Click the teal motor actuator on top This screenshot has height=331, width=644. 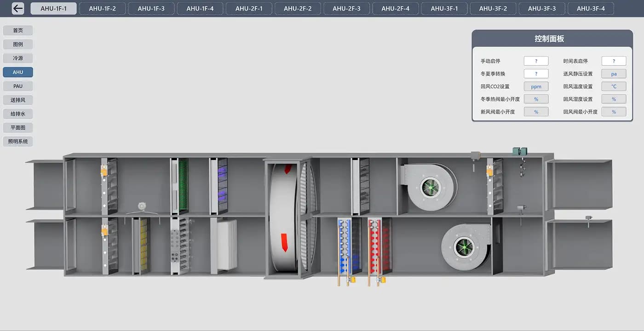coord(520,151)
